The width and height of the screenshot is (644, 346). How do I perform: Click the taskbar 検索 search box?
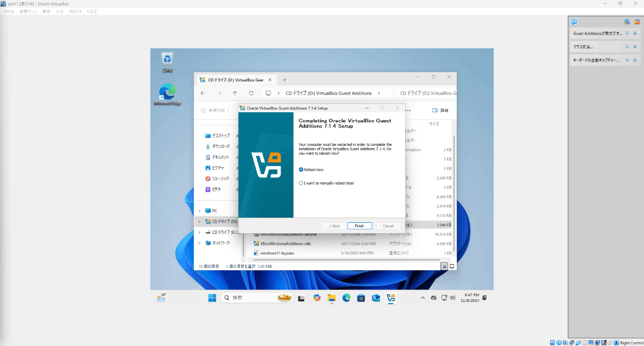[257, 298]
